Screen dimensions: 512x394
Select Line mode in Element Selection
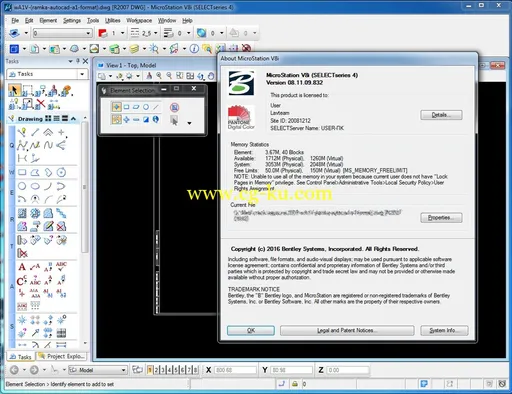(x=155, y=107)
